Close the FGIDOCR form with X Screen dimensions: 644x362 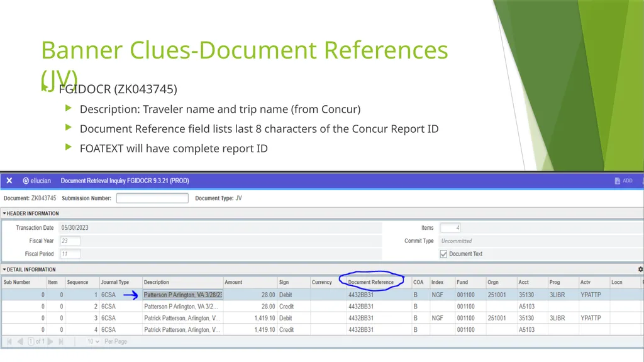pyautogui.click(x=9, y=181)
